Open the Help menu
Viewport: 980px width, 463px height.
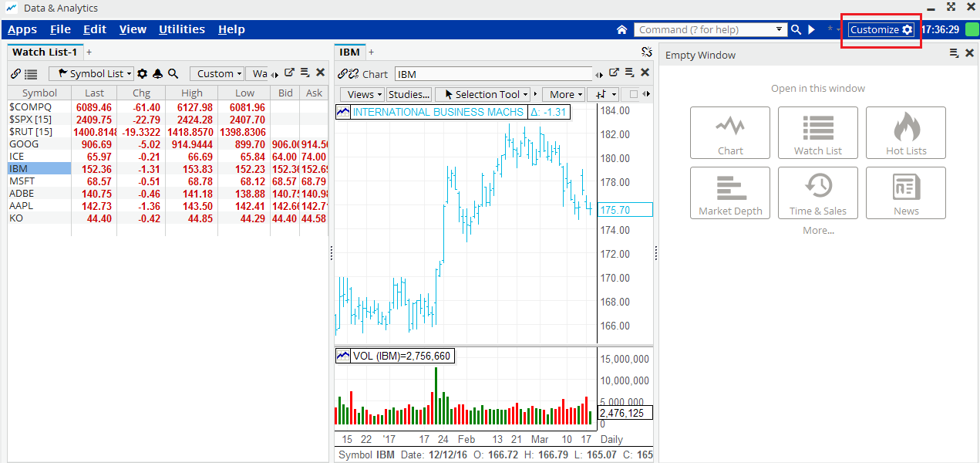coord(231,29)
